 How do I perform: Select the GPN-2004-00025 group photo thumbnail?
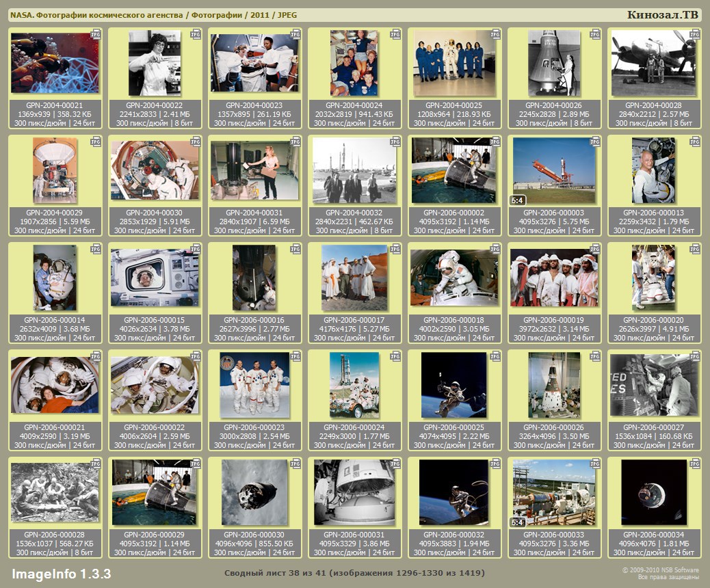click(x=454, y=63)
